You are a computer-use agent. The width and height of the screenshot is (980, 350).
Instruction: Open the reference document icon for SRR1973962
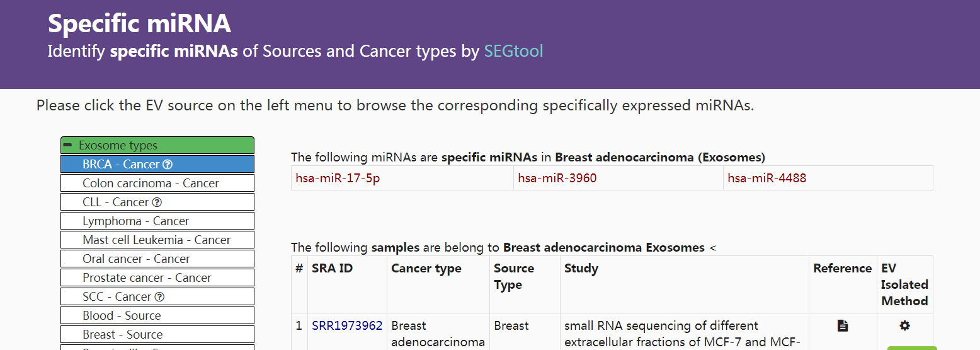point(843,325)
